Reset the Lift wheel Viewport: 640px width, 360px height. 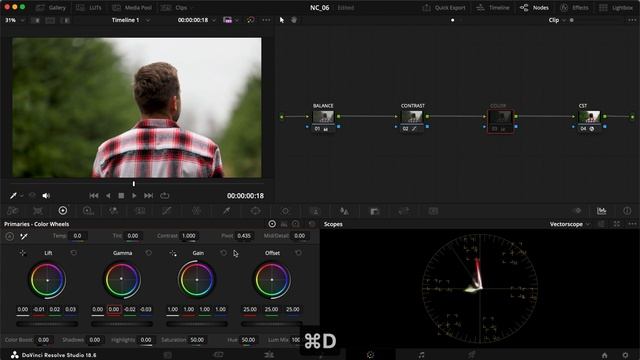[x=73, y=253]
